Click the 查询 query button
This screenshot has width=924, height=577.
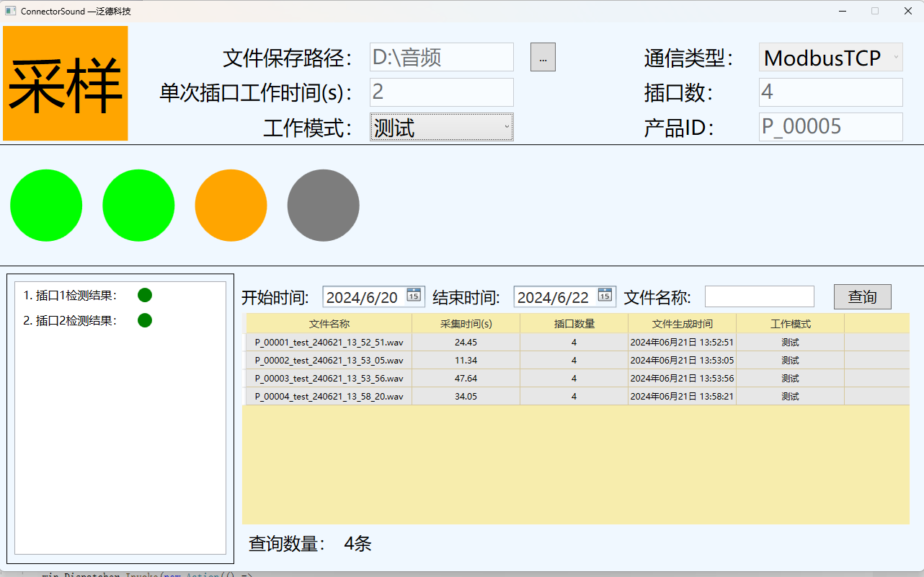click(x=863, y=296)
